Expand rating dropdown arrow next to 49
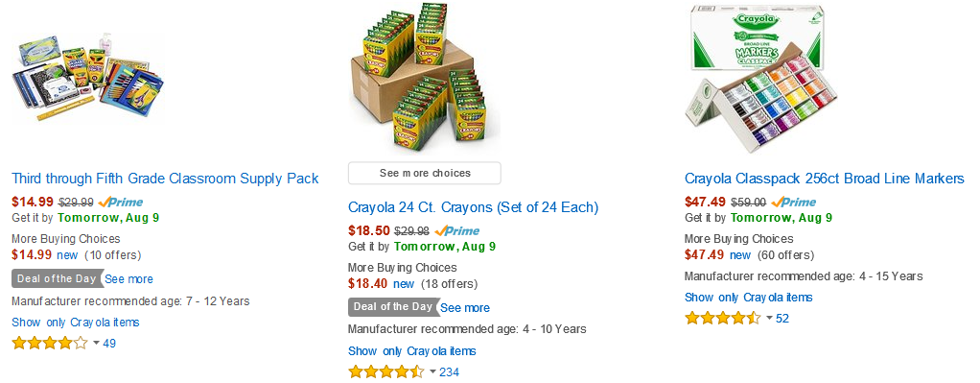980x383 pixels. click(96, 343)
